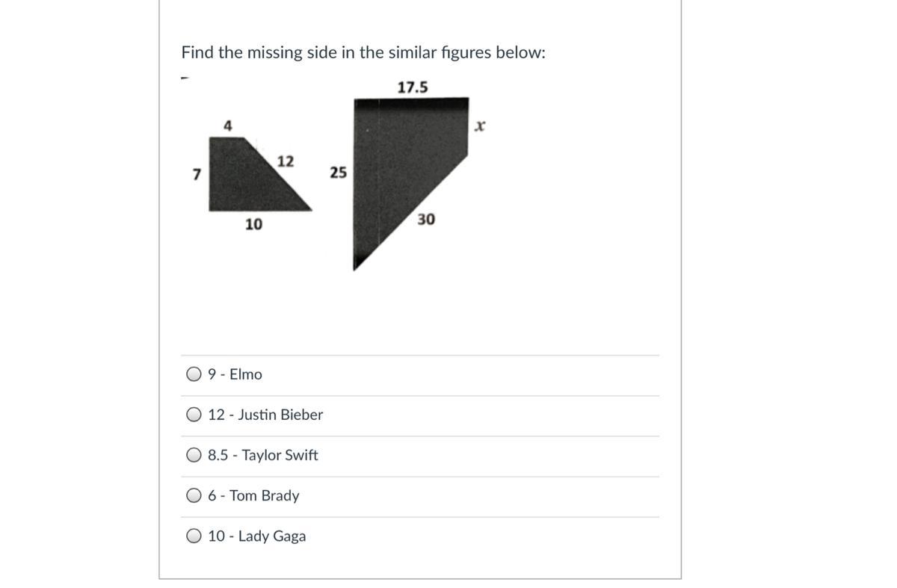Click the 17.5 side label
The height and width of the screenshot is (588, 897).
pyautogui.click(x=413, y=87)
